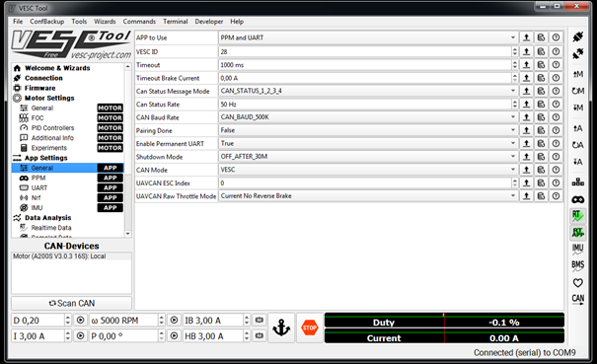Open the Developer menu
This screenshot has width=597, height=364.
(x=209, y=22)
